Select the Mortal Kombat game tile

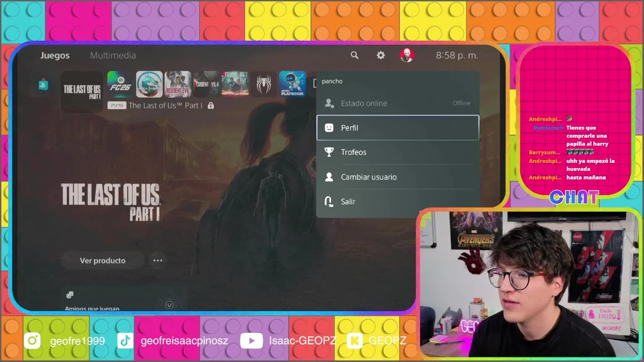pyautogui.click(x=149, y=84)
